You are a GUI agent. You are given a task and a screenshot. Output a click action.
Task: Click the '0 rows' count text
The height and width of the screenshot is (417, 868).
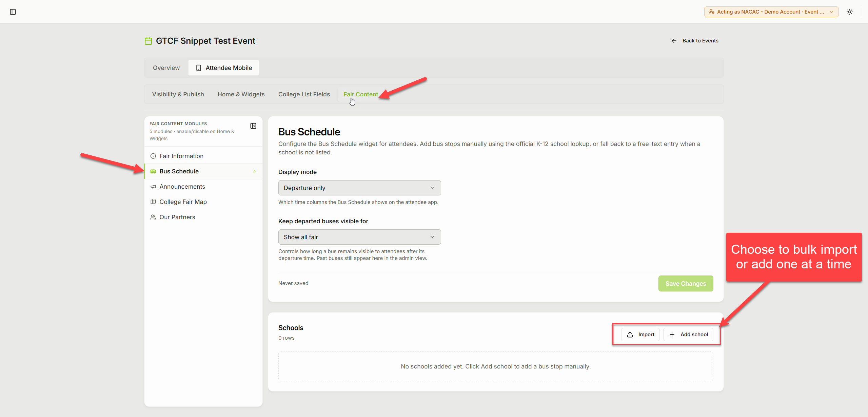[287, 338]
